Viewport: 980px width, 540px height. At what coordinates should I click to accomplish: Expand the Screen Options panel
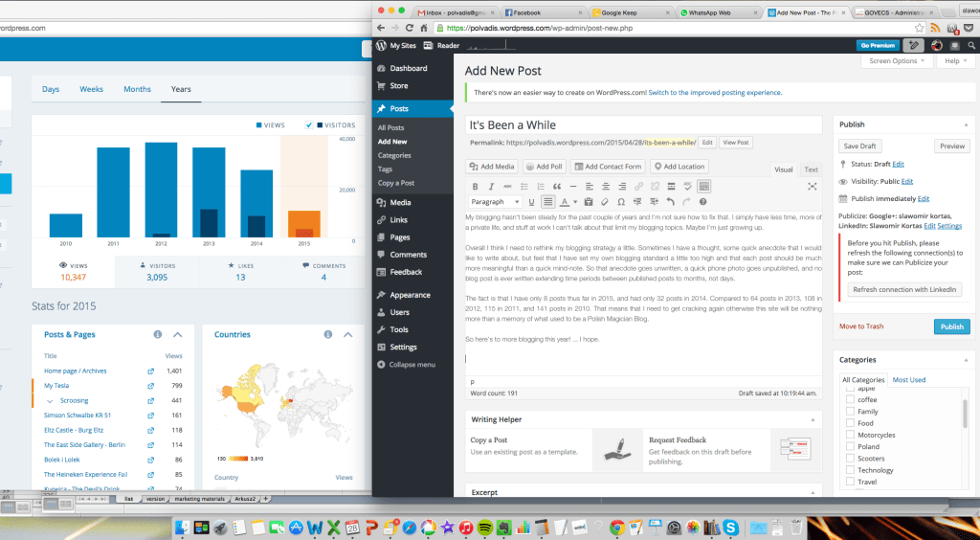coord(897,61)
